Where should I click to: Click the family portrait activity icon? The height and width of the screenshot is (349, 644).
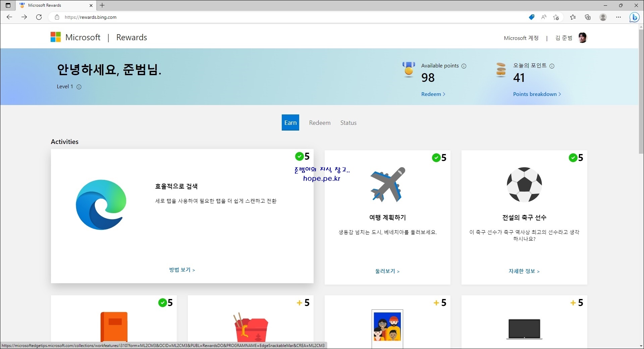387,329
